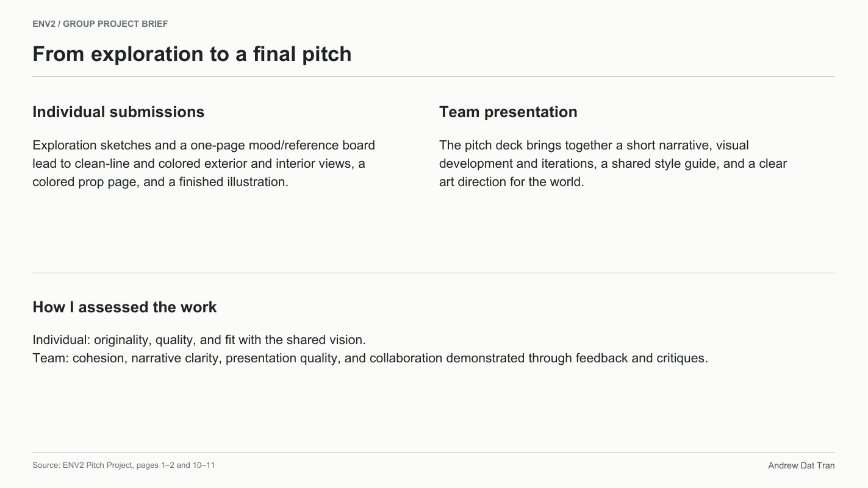
Task: Click the paragraph starting with Exploration sketches
Action: (204, 163)
